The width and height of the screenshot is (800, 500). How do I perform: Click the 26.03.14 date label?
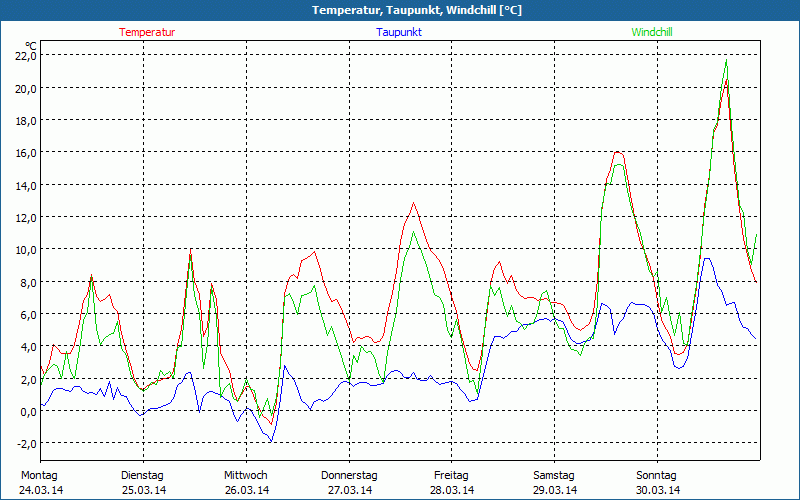pos(247,490)
